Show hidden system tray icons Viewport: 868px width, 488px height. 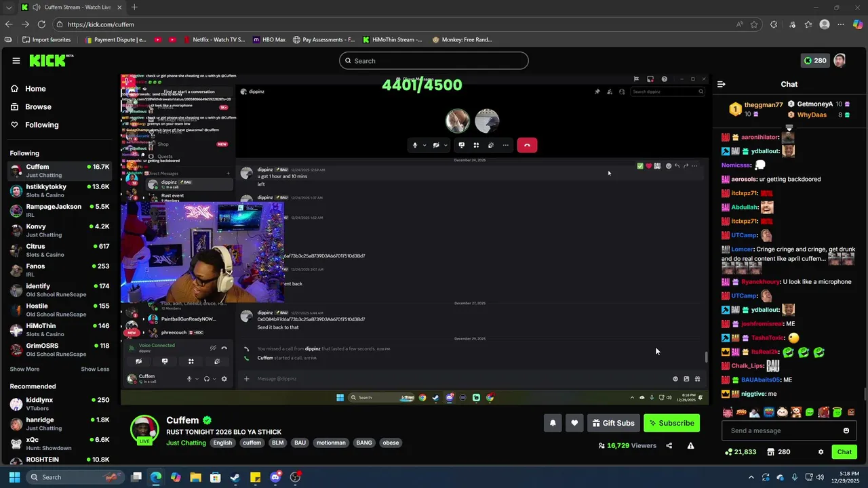pyautogui.click(x=751, y=477)
